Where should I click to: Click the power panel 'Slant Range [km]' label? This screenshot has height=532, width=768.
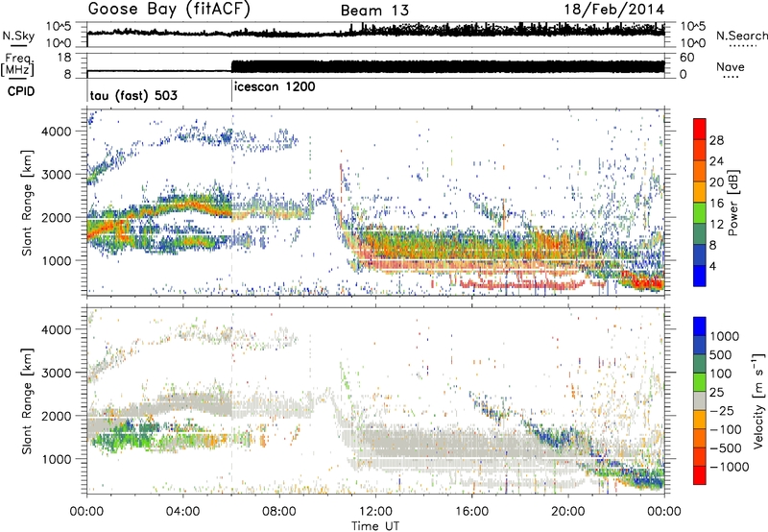(x=28, y=203)
